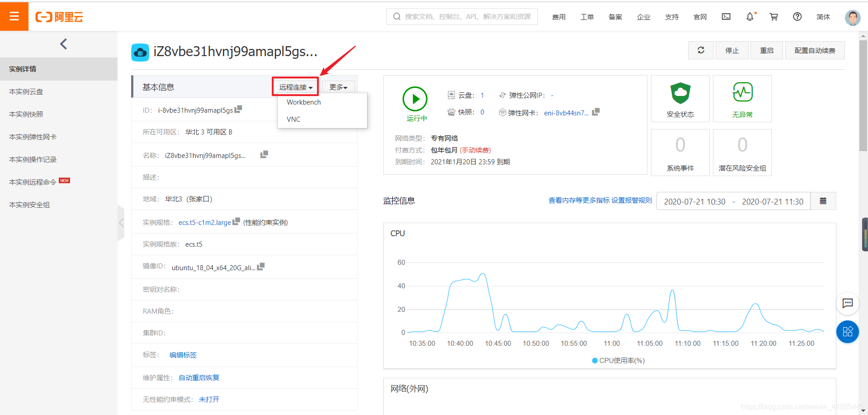Click the Alibaba Cloud logo
Viewport: 868px width, 415px height.
[59, 17]
